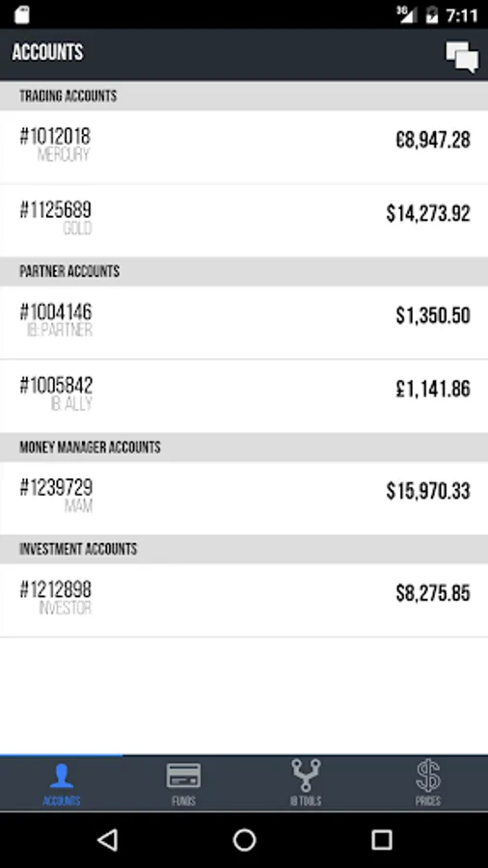Open account #1012018 Mercury
Screen dimensions: 488x868
(x=244, y=147)
